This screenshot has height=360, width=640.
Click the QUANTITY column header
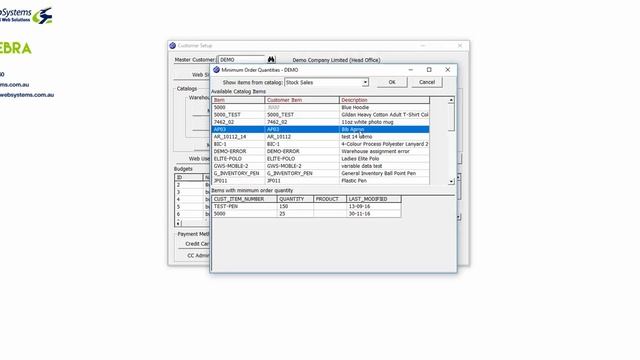tap(295, 199)
